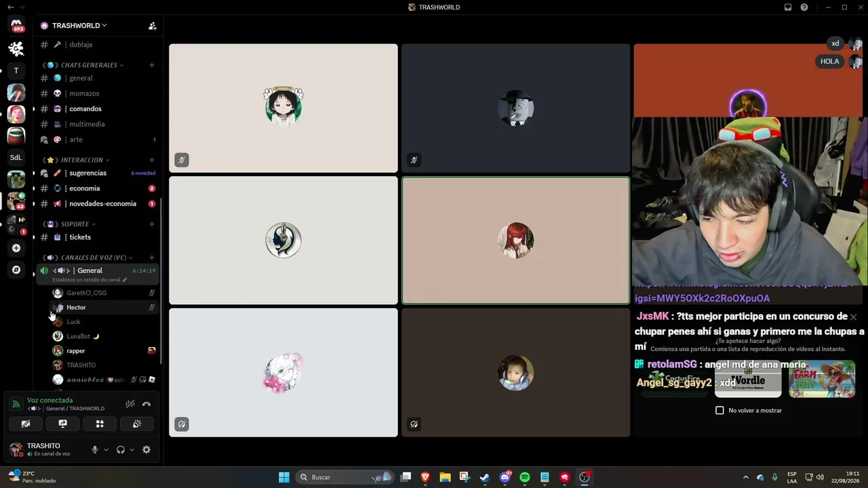Deafen with the headphones button
868x488 pixels.
(121, 450)
